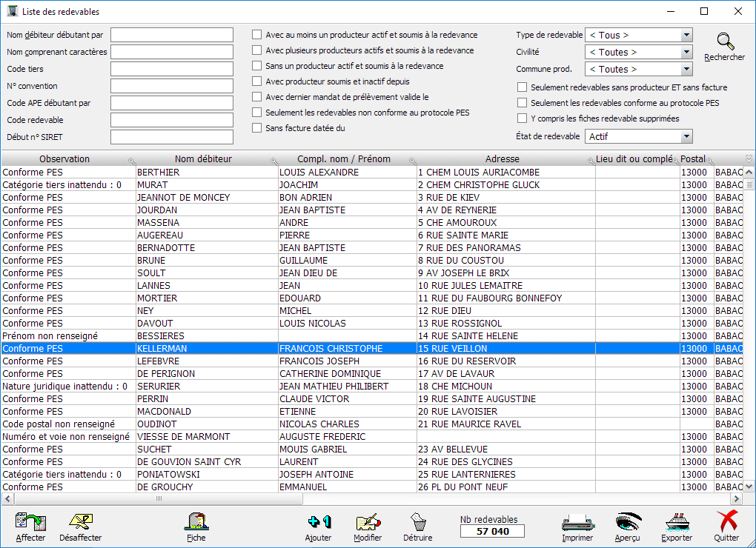756x548 pixels.
Task: Click the Affecter icon
Action: 30,522
